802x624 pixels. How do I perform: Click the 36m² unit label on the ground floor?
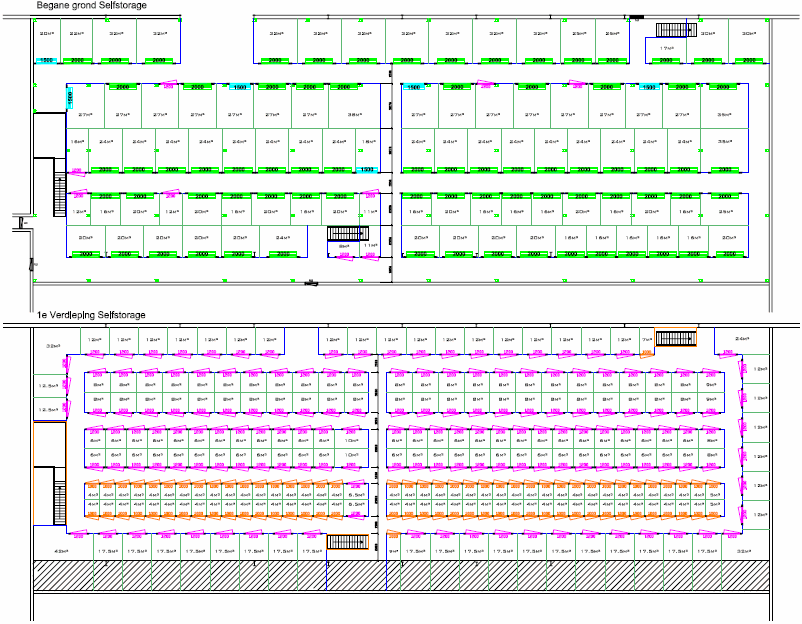click(x=355, y=115)
